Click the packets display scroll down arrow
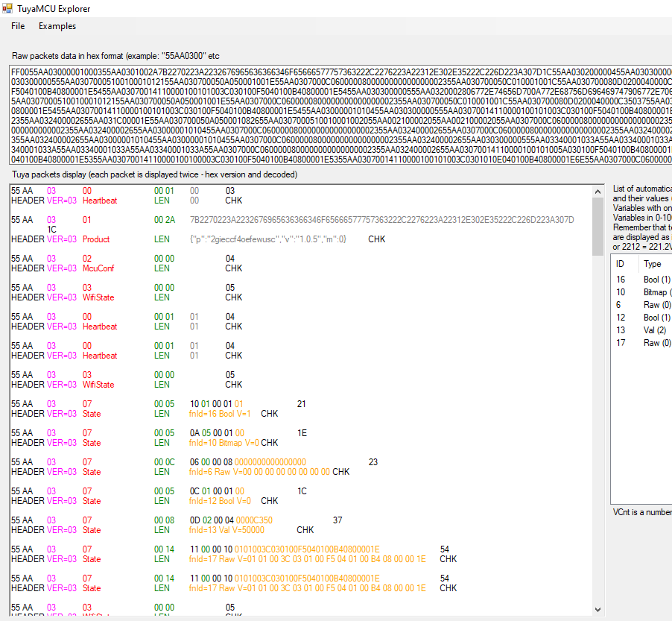 click(x=597, y=609)
